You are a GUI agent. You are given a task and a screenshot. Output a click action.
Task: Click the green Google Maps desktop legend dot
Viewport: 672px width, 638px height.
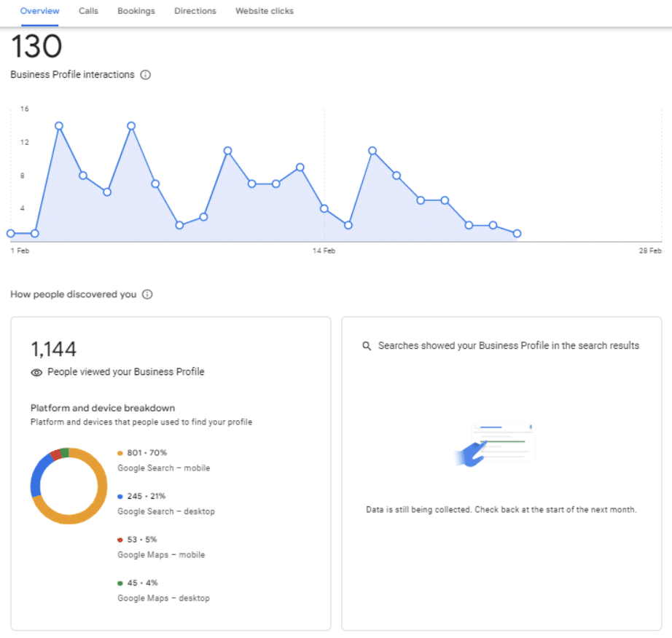[120, 583]
